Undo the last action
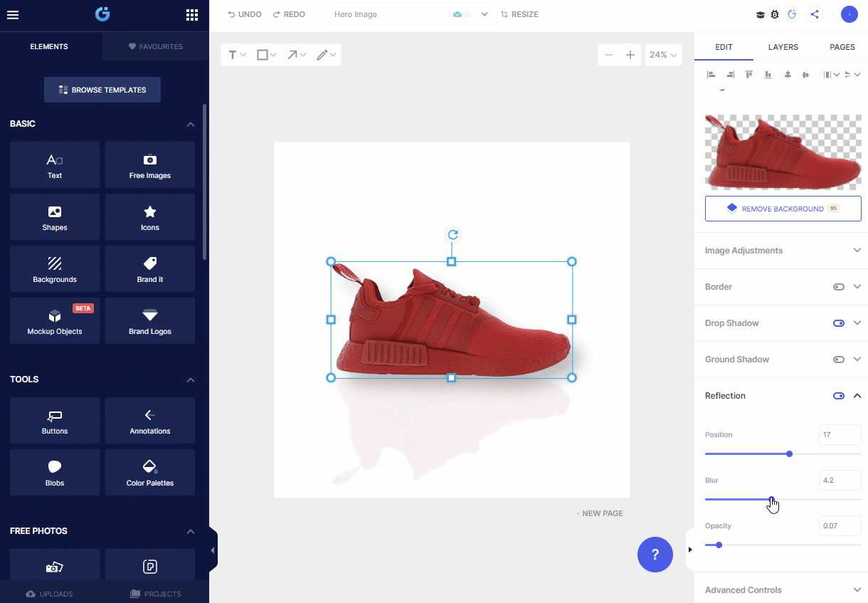868x603 pixels. tap(244, 14)
